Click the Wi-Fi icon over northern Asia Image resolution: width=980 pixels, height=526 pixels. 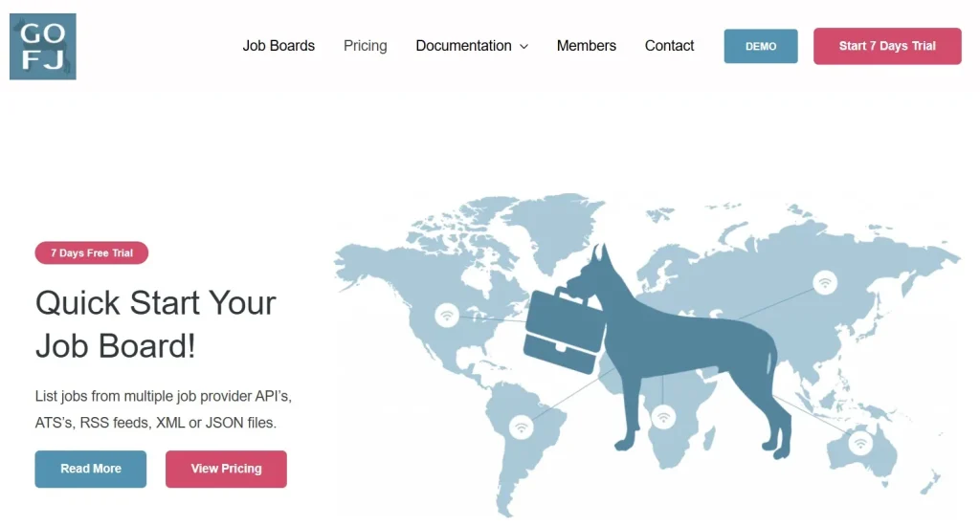click(825, 282)
